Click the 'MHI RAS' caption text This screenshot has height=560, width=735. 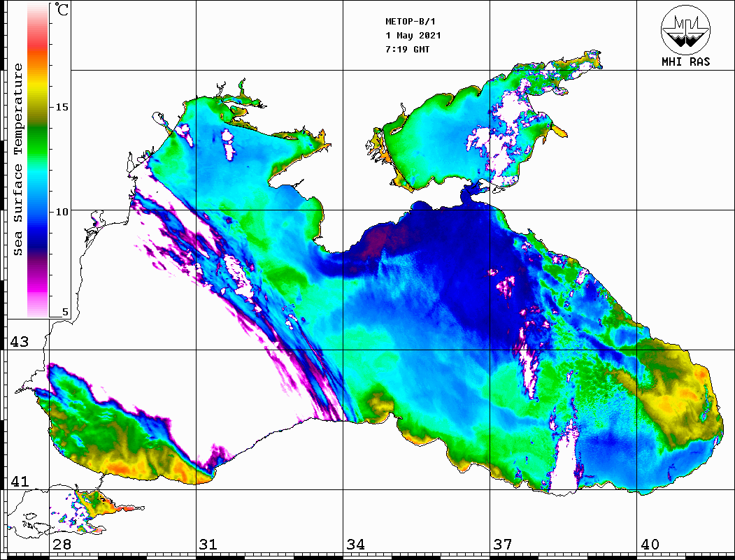[686, 62]
